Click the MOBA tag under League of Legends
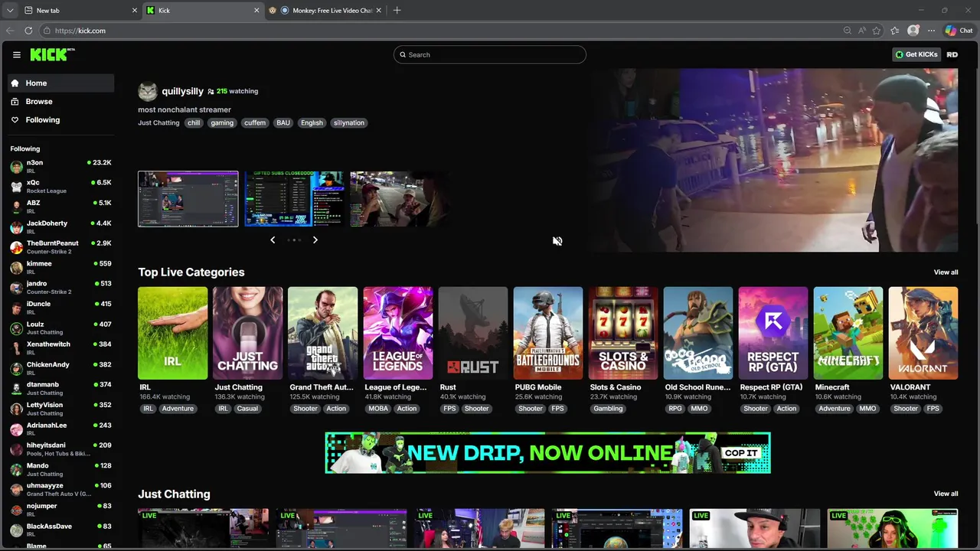Image resolution: width=980 pixels, height=551 pixels. click(378, 409)
